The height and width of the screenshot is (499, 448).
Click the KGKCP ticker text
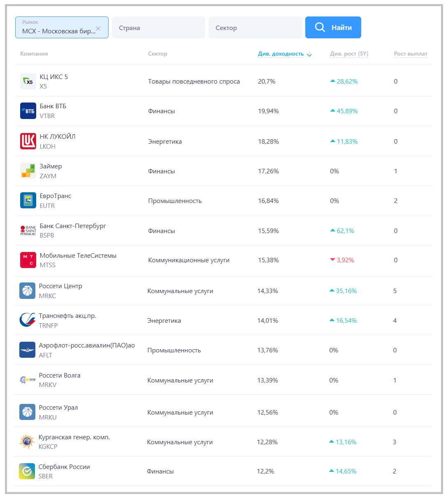(48, 447)
